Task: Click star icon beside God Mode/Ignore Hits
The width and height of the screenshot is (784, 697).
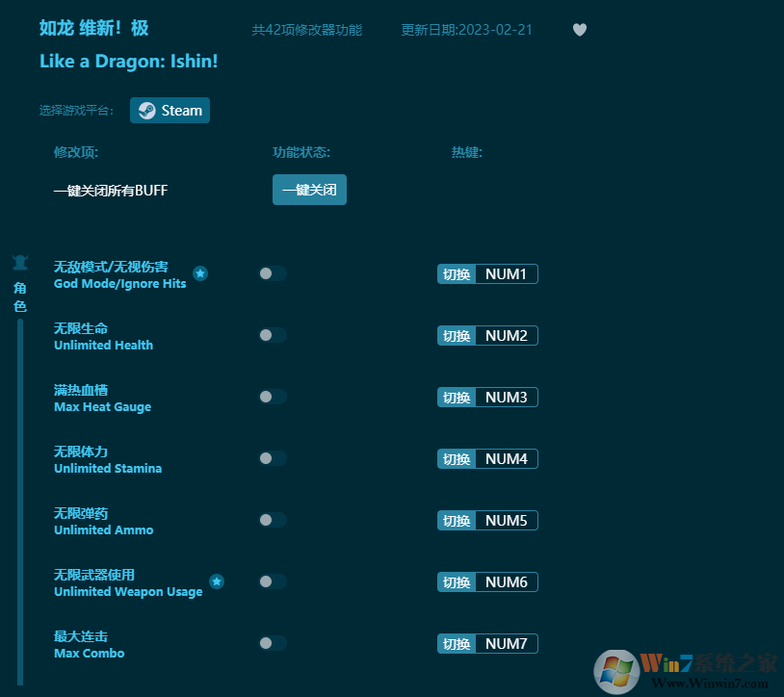Action: 200,273
